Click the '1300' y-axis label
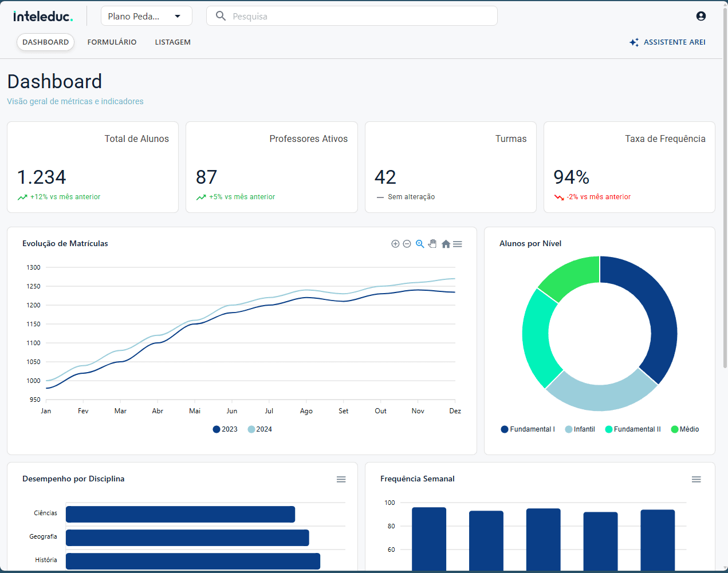Image resolution: width=728 pixels, height=573 pixels. click(34, 267)
